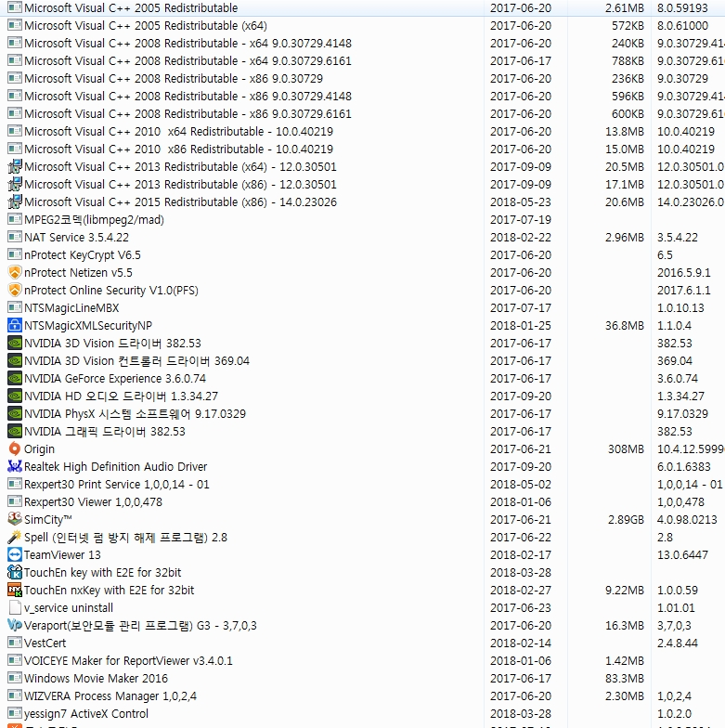The width and height of the screenshot is (725, 728).
Task: Click the Visual C++ 2013 (x86) installer icon
Action: 15,184
